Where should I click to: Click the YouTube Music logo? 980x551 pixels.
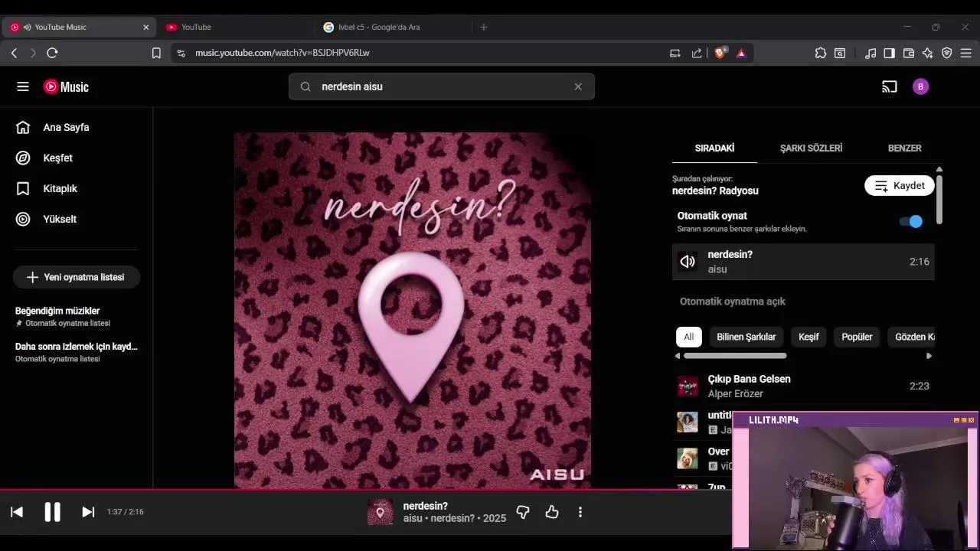(x=66, y=86)
